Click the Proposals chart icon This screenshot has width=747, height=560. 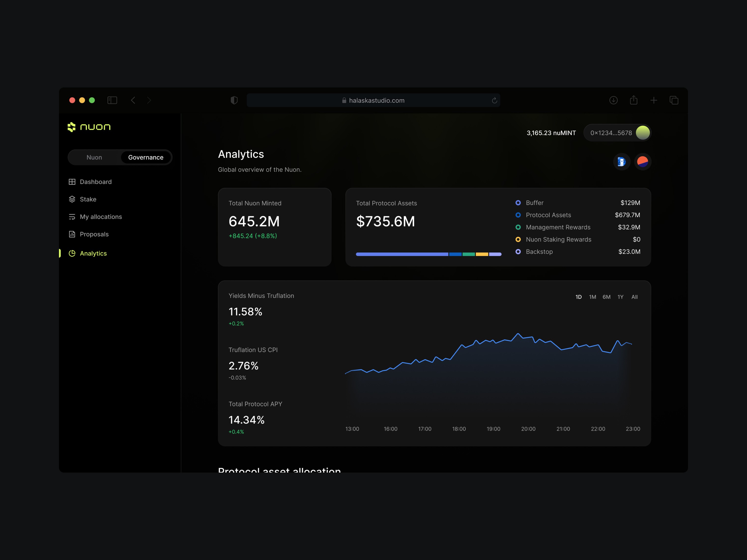[x=72, y=234]
